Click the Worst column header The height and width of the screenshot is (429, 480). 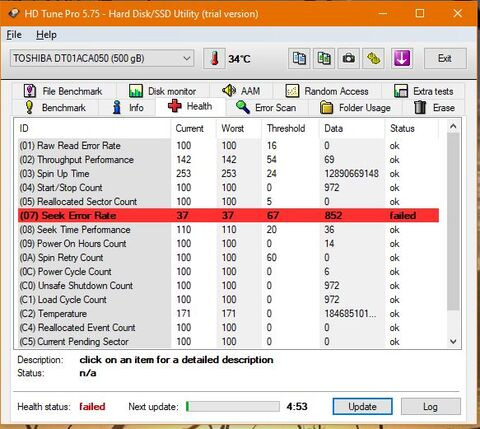click(239, 128)
